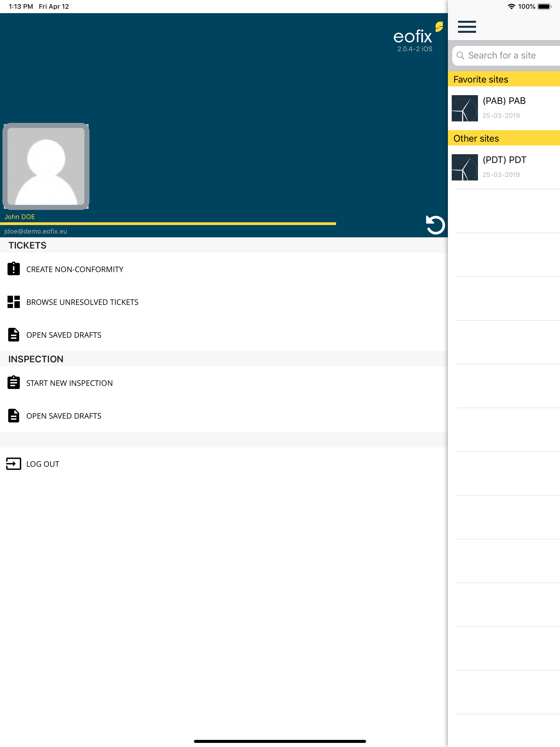Select the (PDT) PDT site entry

click(504, 167)
